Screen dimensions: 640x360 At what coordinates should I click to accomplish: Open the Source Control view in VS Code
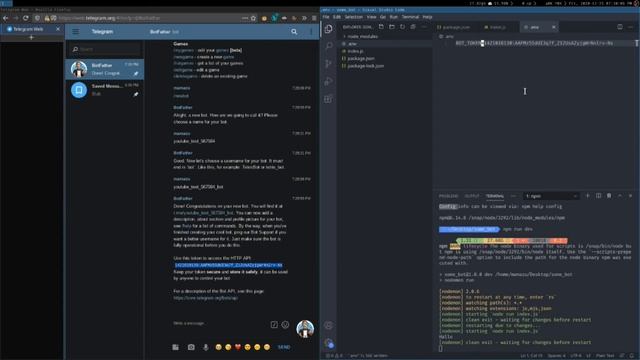coord(329,63)
